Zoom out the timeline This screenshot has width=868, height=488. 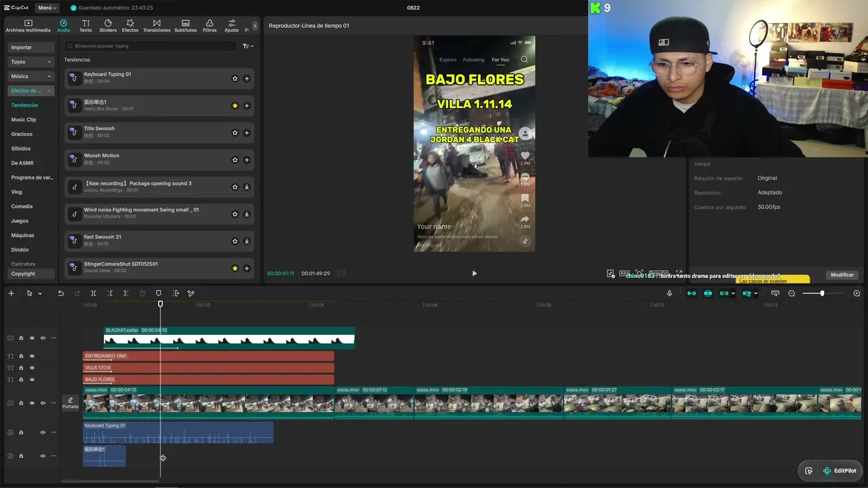[791, 293]
